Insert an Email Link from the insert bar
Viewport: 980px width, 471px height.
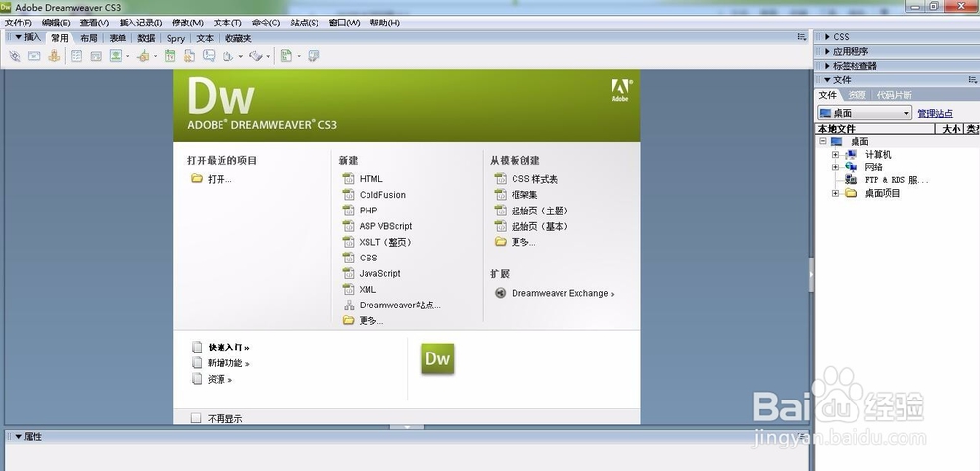pyautogui.click(x=34, y=56)
